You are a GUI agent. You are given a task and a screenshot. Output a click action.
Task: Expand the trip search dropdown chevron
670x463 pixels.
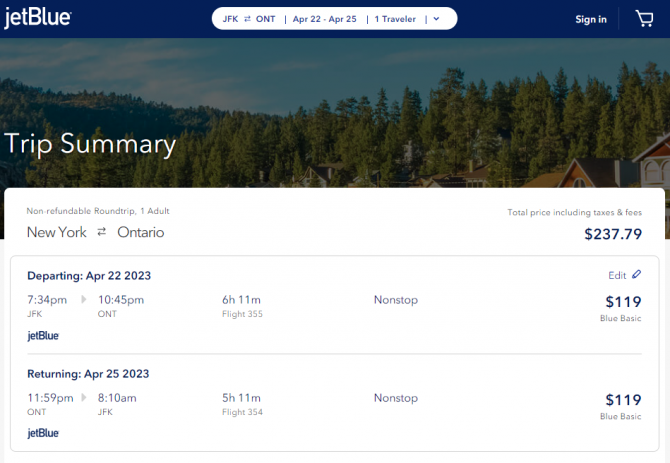point(436,19)
